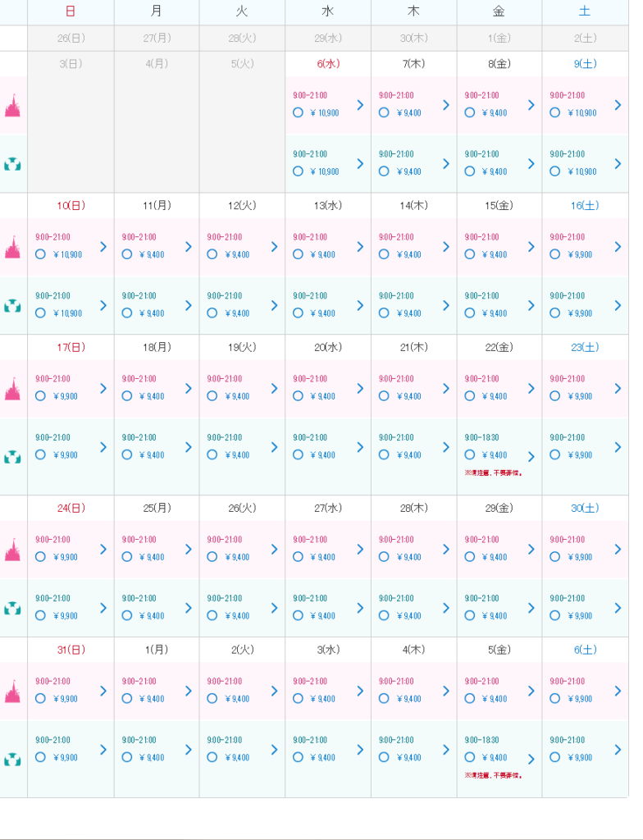Choose the ¥9,400 castle park option on 28(木)

click(x=384, y=557)
